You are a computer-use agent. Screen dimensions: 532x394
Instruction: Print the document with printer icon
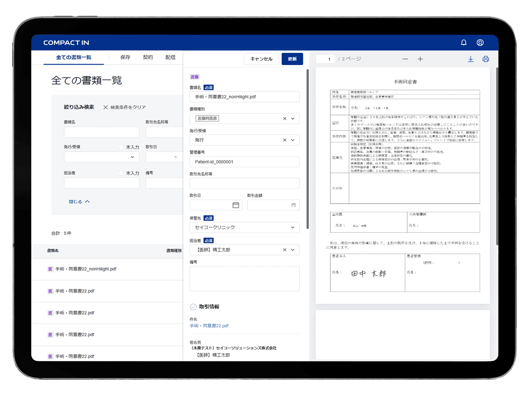[x=486, y=59]
